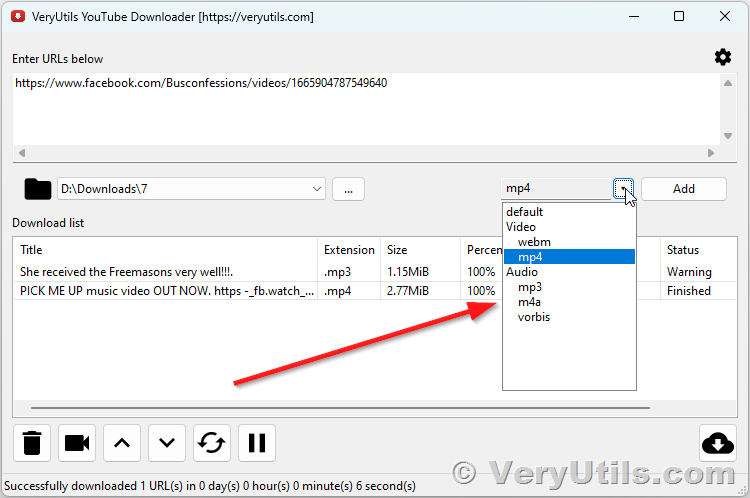Click right arrow of URL horizontal scrollbar
750x498 pixels.
click(x=711, y=153)
